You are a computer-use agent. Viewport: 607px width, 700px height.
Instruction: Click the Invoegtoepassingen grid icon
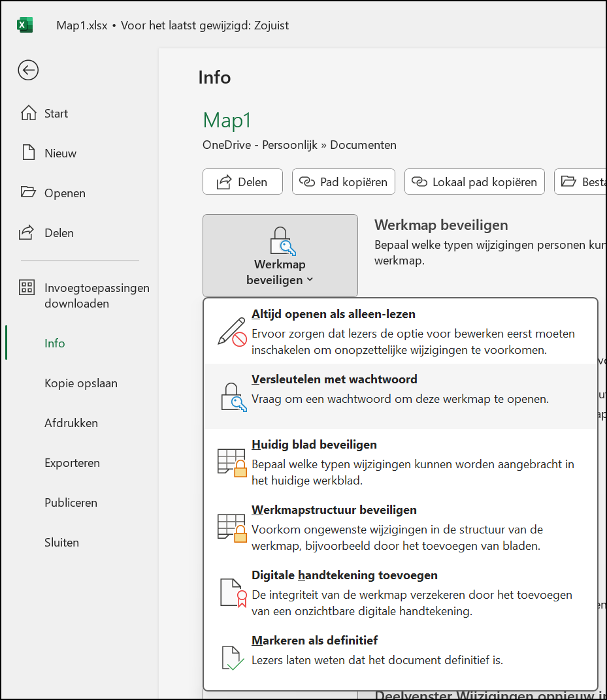coord(27,287)
